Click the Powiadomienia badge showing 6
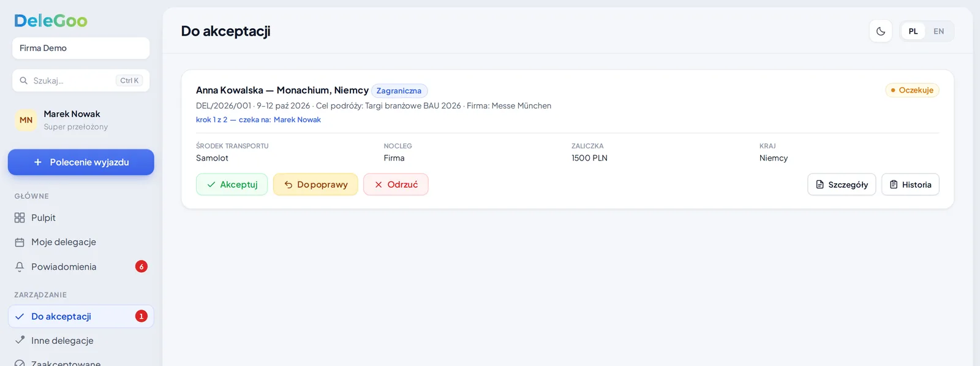Image resolution: width=980 pixels, height=366 pixels. pyautogui.click(x=141, y=267)
